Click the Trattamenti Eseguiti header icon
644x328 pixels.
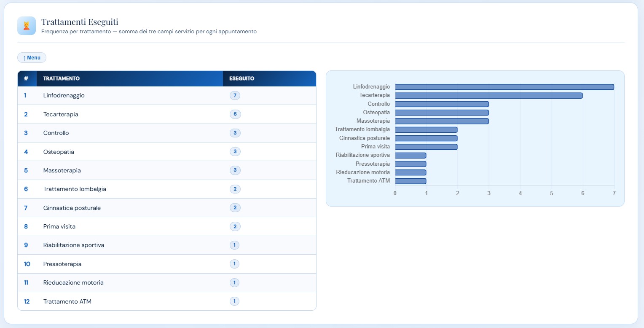pyautogui.click(x=27, y=26)
